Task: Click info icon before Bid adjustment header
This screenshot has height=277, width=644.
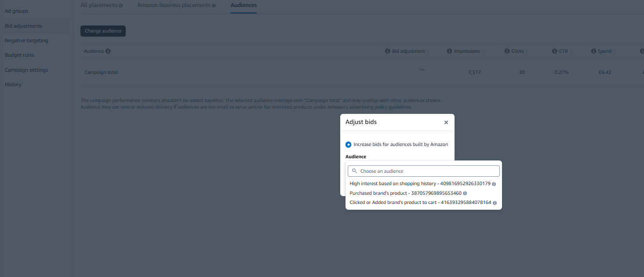Action: [387, 51]
